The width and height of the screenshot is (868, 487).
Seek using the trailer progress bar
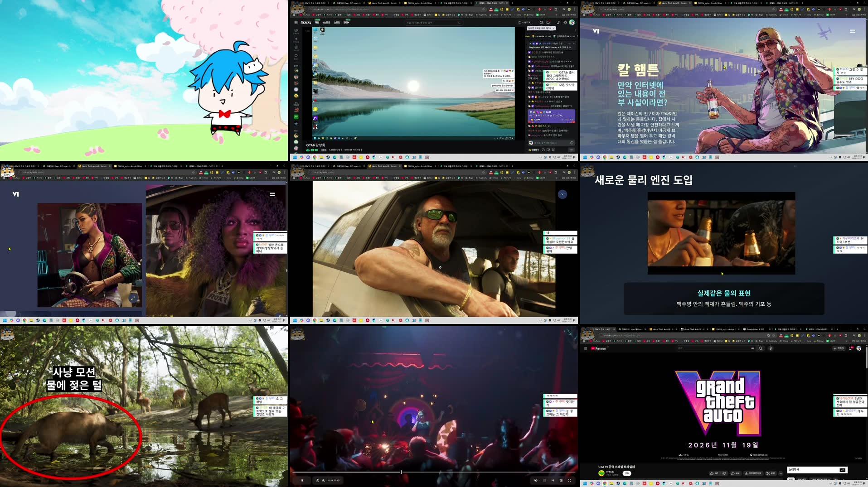pos(401,472)
